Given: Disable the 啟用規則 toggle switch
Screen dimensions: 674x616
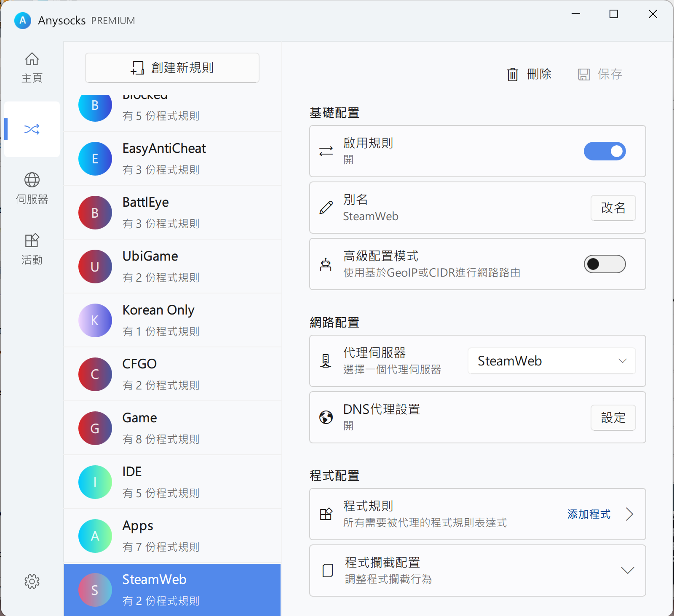Looking at the screenshot, I should [x=604, y=151].
